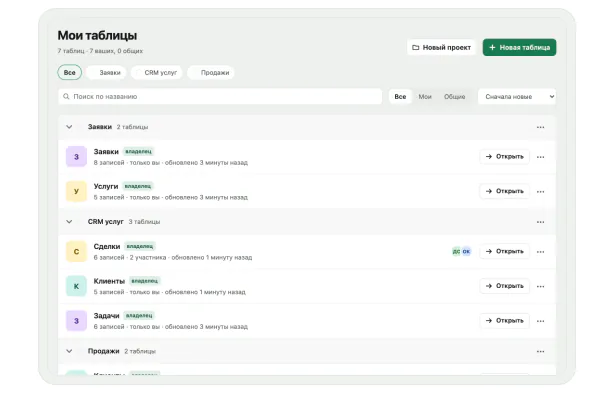Collapse the Заявки group
This screenshot has height=398, width=612.
coord(69,127)
